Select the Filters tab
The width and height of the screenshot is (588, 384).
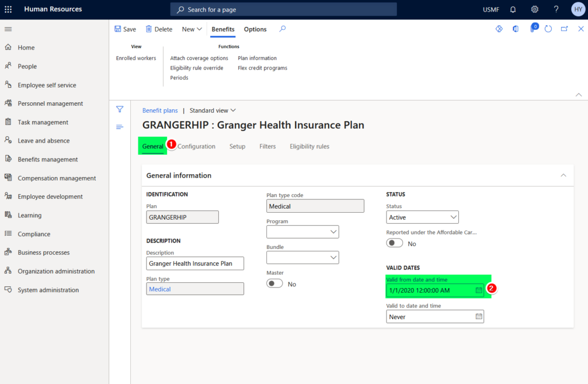[268, 147]
